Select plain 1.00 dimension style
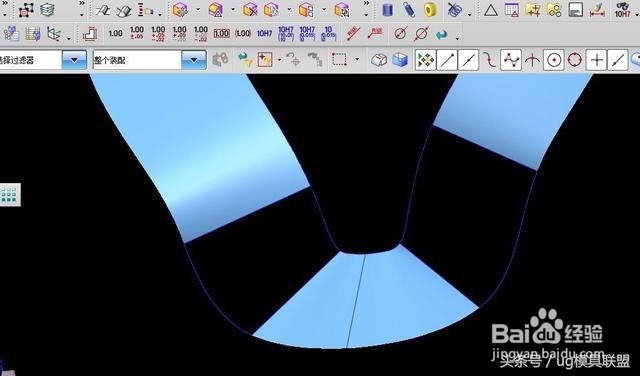This screenshot has height=376, width=640. click(x=116, y=34)
